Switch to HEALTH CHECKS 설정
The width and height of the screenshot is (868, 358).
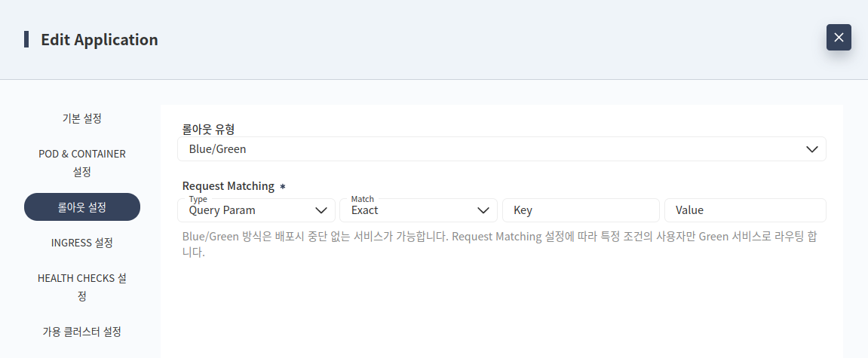(82, 287)
